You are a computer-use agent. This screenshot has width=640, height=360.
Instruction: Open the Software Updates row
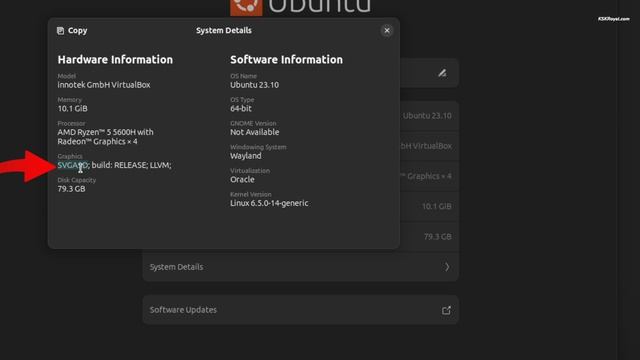pos(300,310)
